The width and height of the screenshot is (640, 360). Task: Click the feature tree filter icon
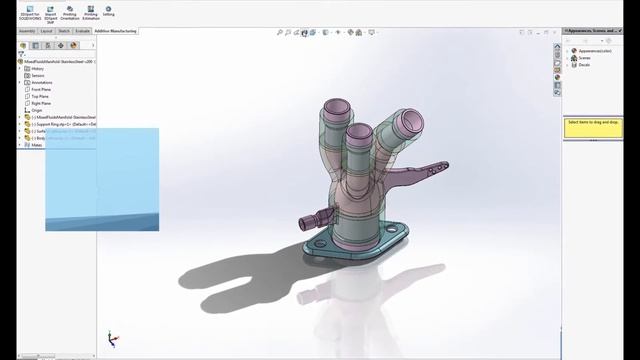coord(21,54)
